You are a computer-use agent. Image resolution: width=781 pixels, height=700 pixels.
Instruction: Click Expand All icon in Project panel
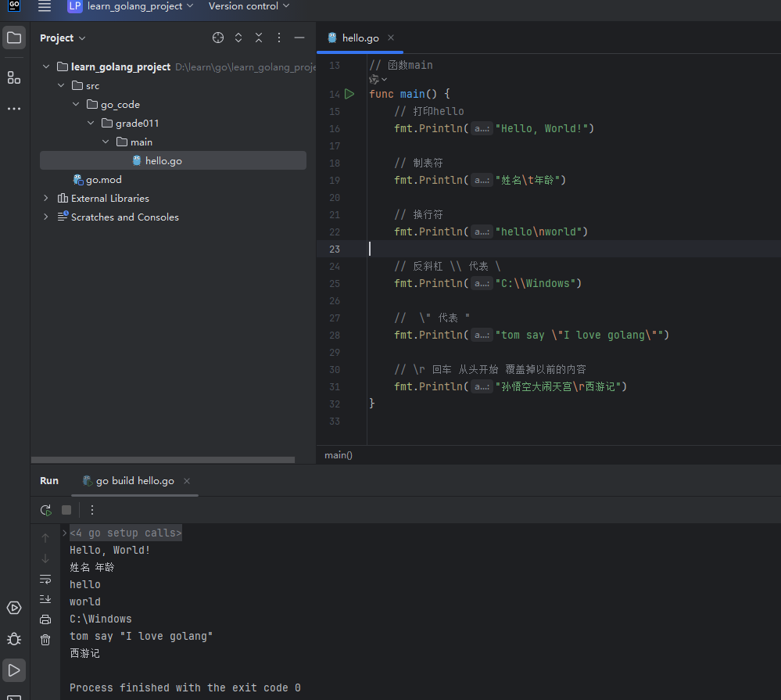[x=238, y=38]
